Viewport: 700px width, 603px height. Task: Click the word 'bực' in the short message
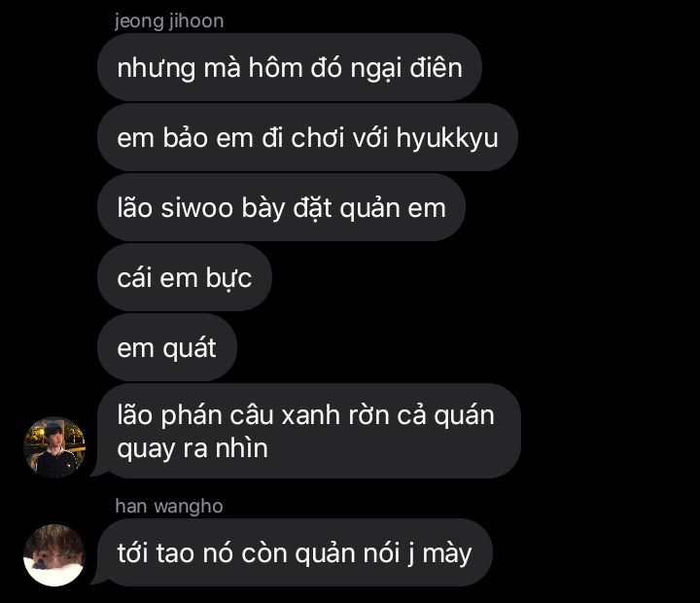228,278
